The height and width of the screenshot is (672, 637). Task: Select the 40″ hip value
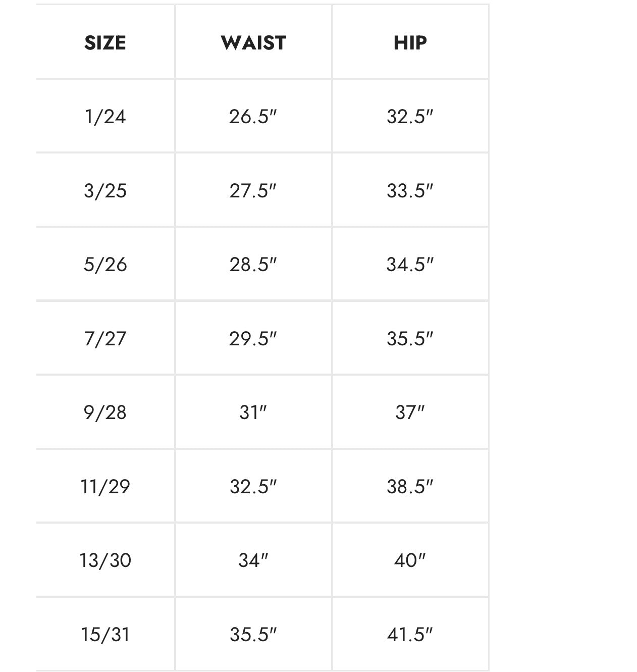tap(410, 560)
